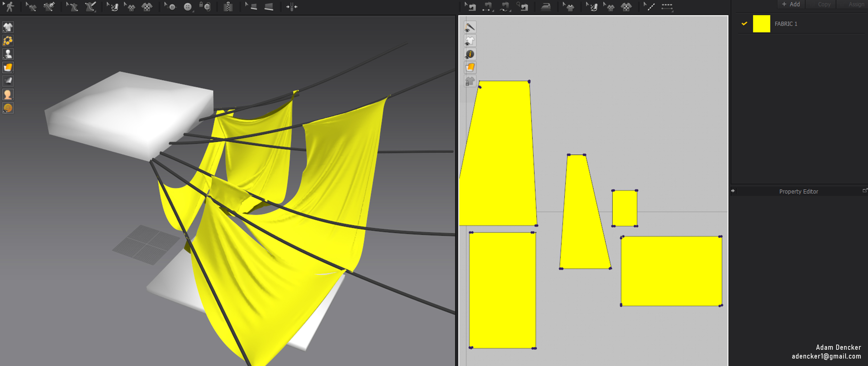The width and height of the screenshot is (868, 366).
Task: Click the orange checkmark beside FABRIC 1
Action: tap(744, 23)
